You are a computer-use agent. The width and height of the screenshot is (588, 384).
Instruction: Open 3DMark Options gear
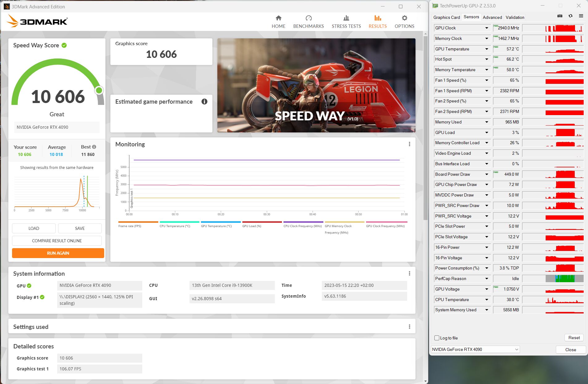404,18
